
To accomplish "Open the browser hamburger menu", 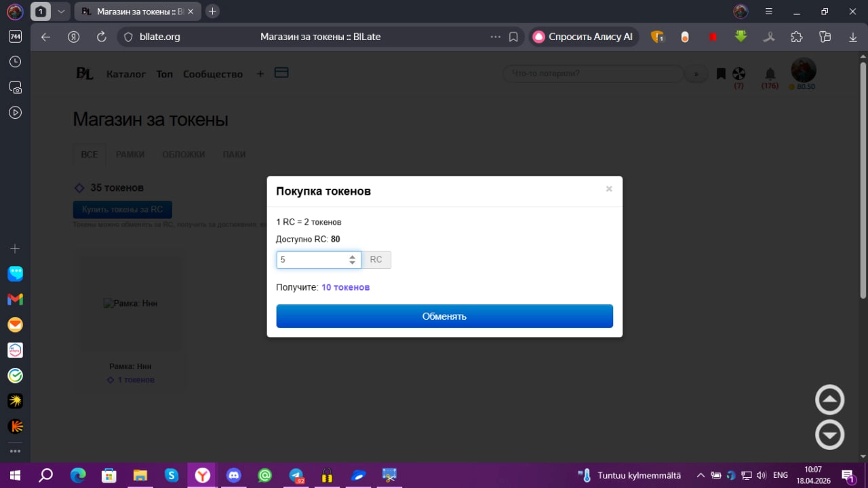I will [x=768, y=12].
